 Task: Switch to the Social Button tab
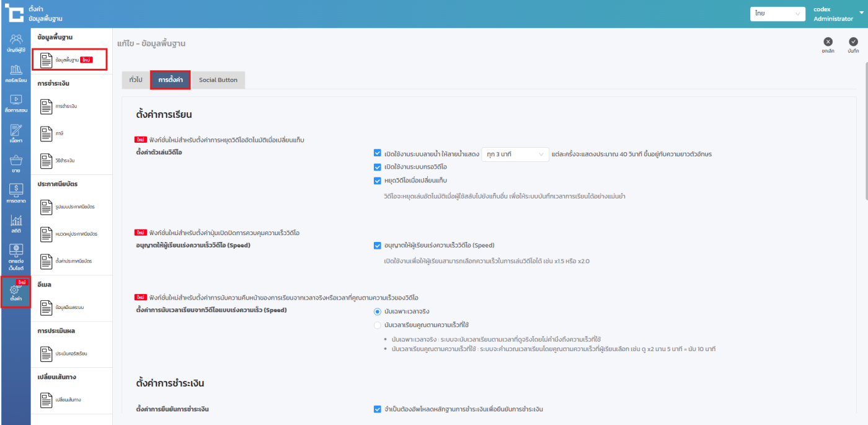[218, 80]
